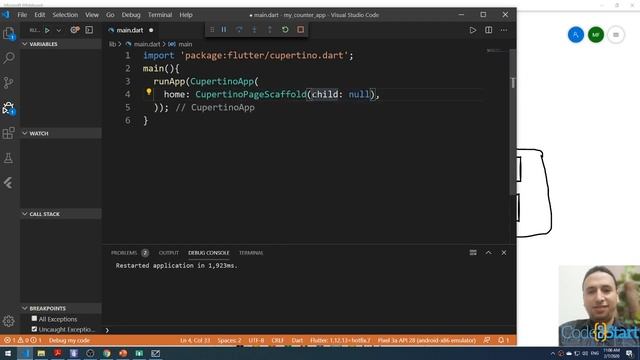This screenshot has height=360, width=640.
Task: Open the Extensions view
Action: point(9,133)
